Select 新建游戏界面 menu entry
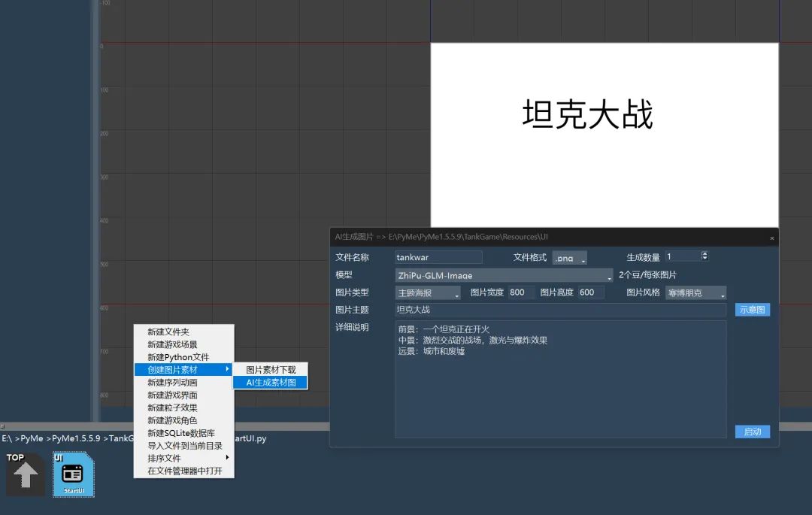812x515 pixels. pos(184,395)
